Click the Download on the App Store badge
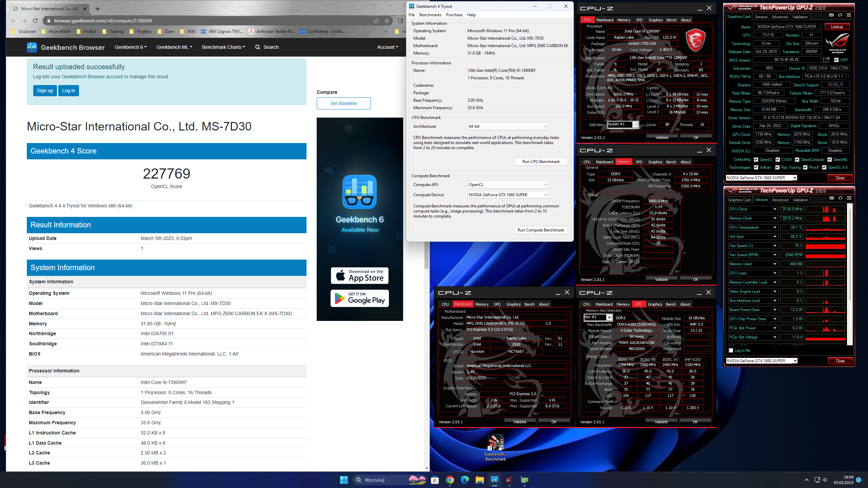 (x=360, y=276)
